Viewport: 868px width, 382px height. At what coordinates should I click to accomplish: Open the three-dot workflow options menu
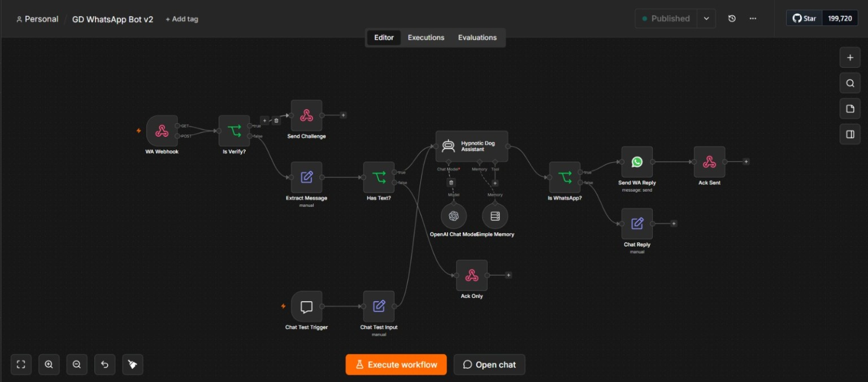tap(753, 19)
